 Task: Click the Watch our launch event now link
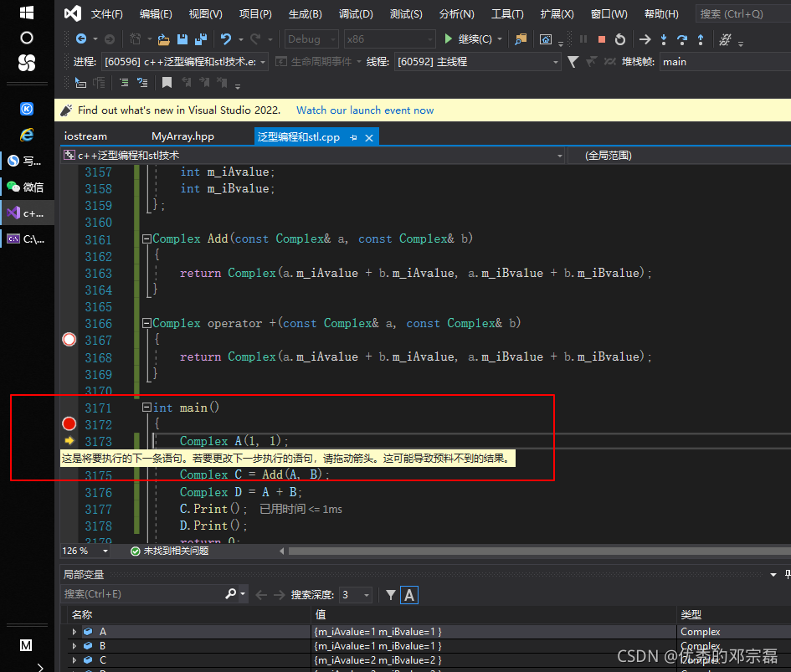coord(365,110)
